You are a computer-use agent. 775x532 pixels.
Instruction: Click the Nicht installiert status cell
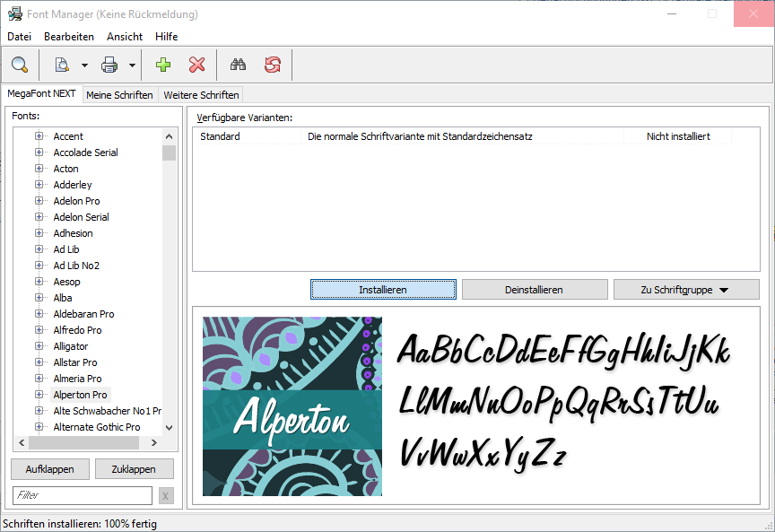point(678,136)
